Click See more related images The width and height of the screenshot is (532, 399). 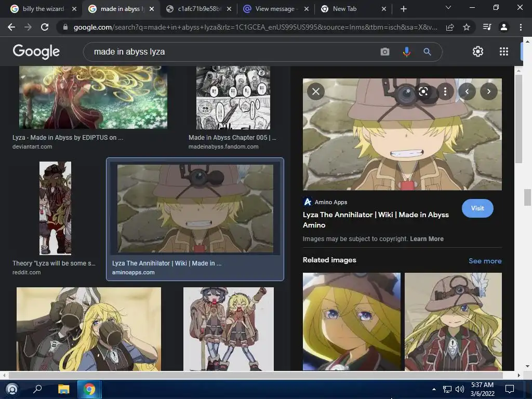485,261
